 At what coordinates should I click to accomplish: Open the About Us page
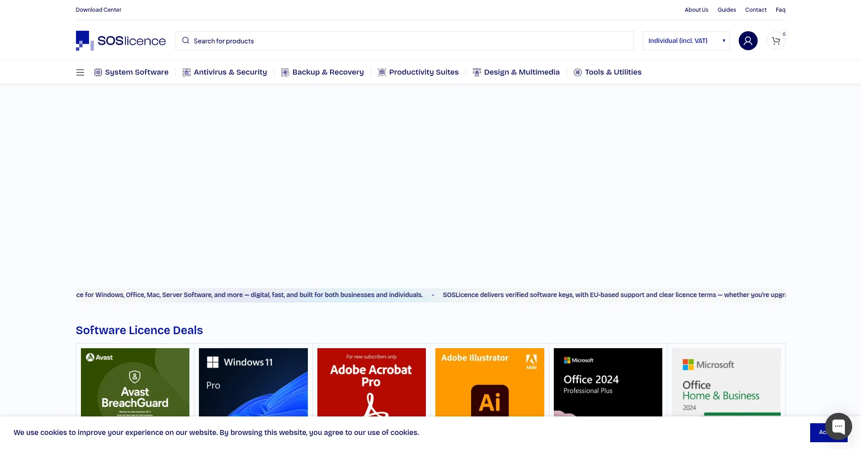[696, 10]
